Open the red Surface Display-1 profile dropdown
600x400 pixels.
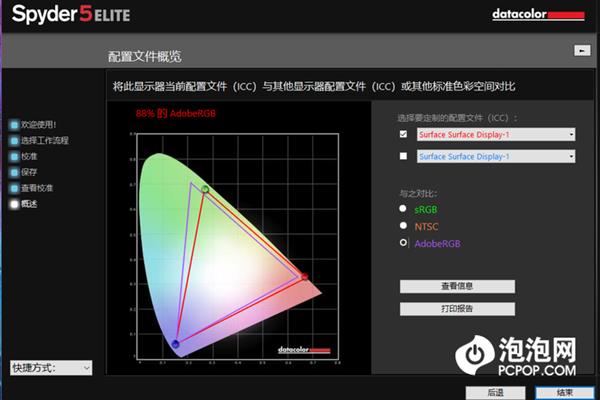pos(496,134)
